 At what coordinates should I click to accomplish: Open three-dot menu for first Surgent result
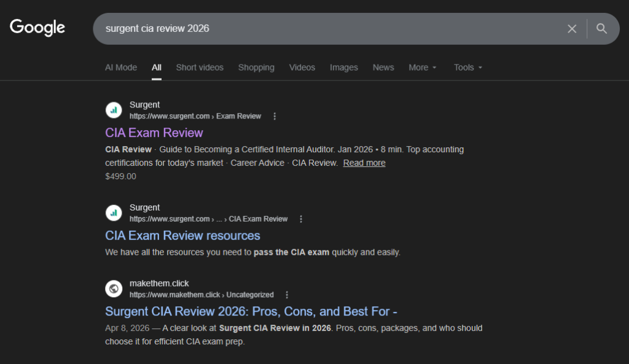tap(275, 116)
